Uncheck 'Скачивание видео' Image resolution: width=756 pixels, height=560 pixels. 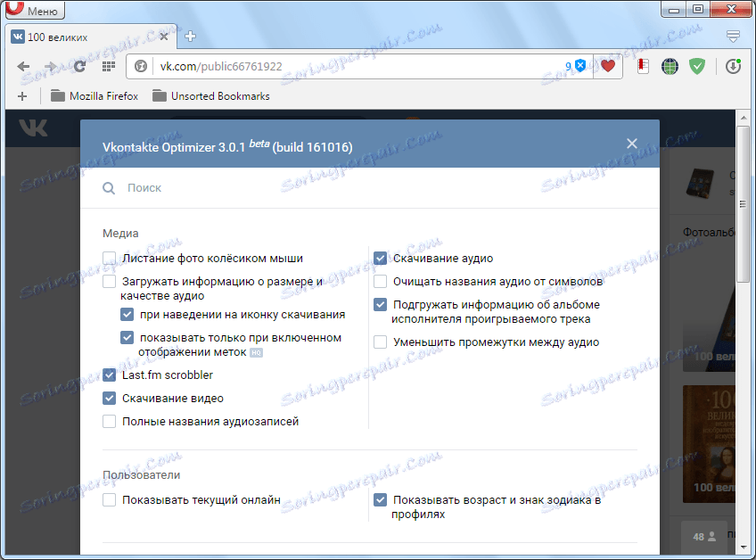tap(110, 398)
